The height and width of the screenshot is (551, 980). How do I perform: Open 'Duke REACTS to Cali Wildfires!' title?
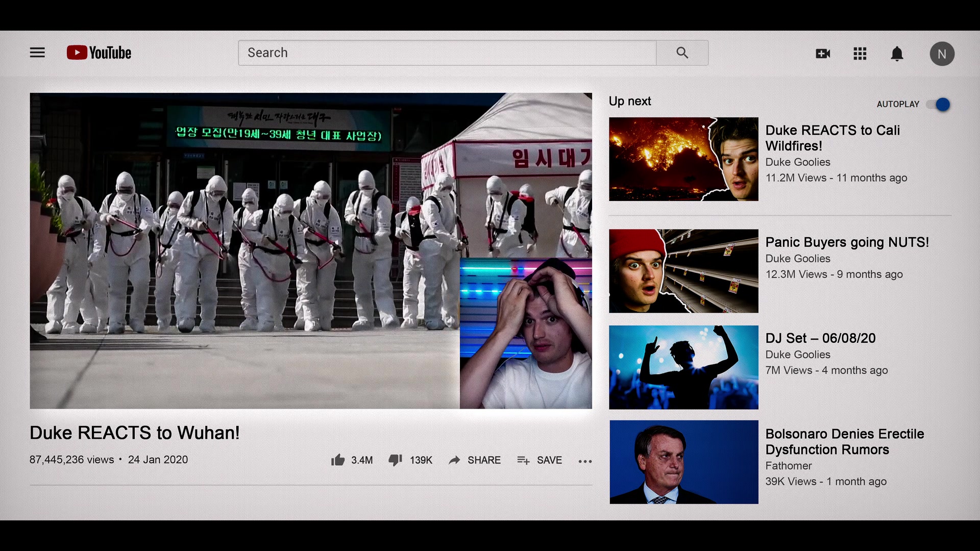(x=832, y=138)
